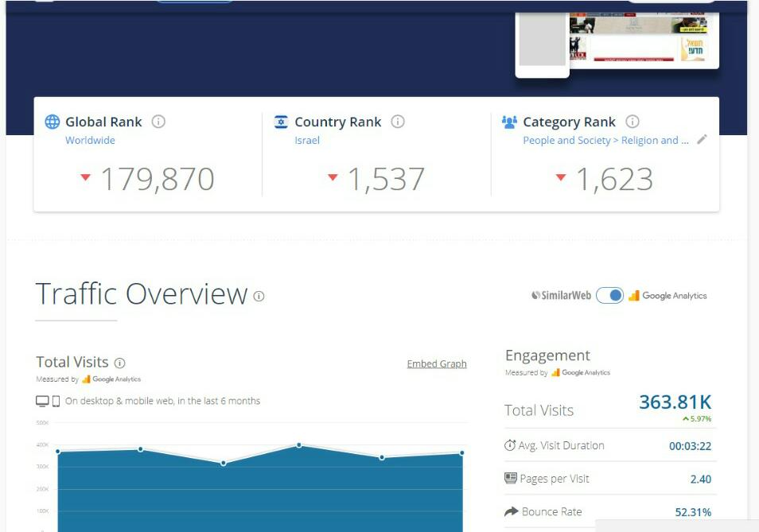Open the Worldwide link under Global Rank
Screen dimensions: 759x532
pyautogui.click(x=90, y=141)
